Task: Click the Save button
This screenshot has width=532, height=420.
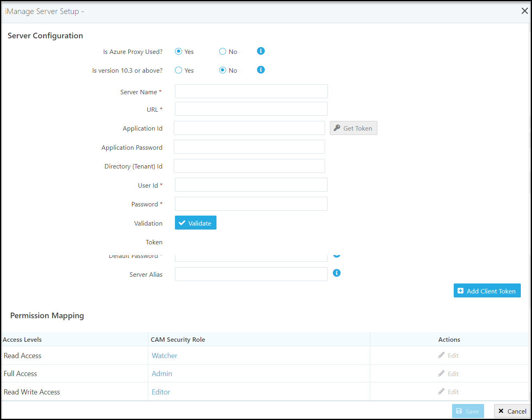Action: [x=468, y=411]
